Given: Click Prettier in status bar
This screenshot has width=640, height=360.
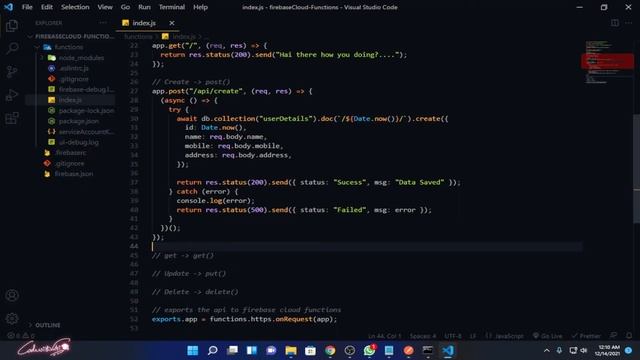Looking at the screenshot, I should 586,336.
